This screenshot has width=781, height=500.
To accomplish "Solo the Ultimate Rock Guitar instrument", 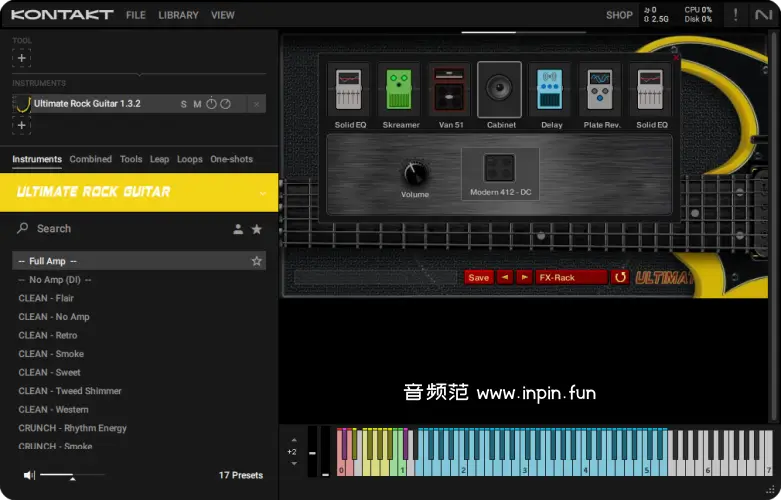I will 183,104.
